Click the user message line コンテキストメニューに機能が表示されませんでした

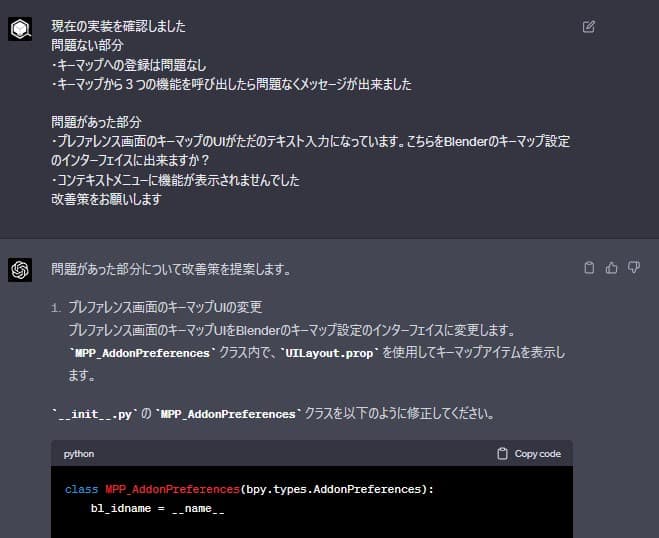(x=175, y=180)
